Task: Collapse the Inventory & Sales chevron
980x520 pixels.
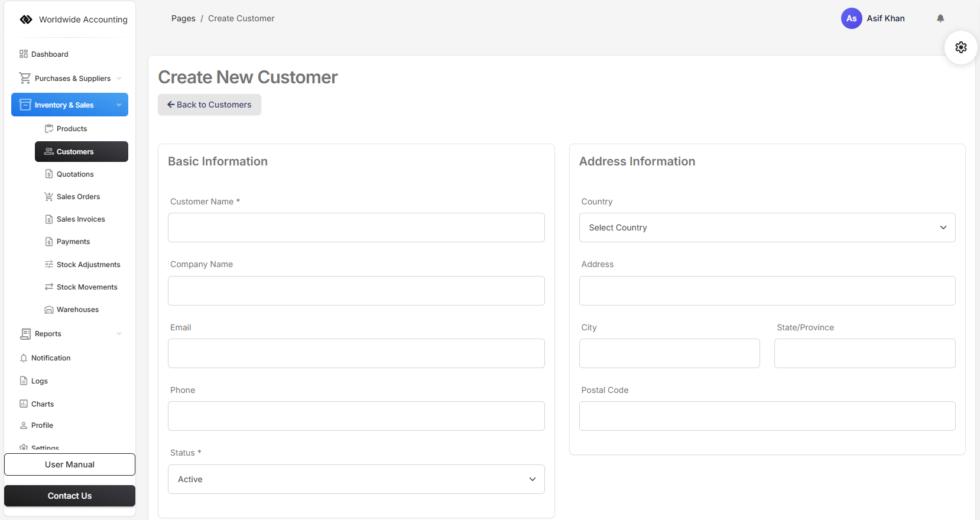Action: [119, 105]
